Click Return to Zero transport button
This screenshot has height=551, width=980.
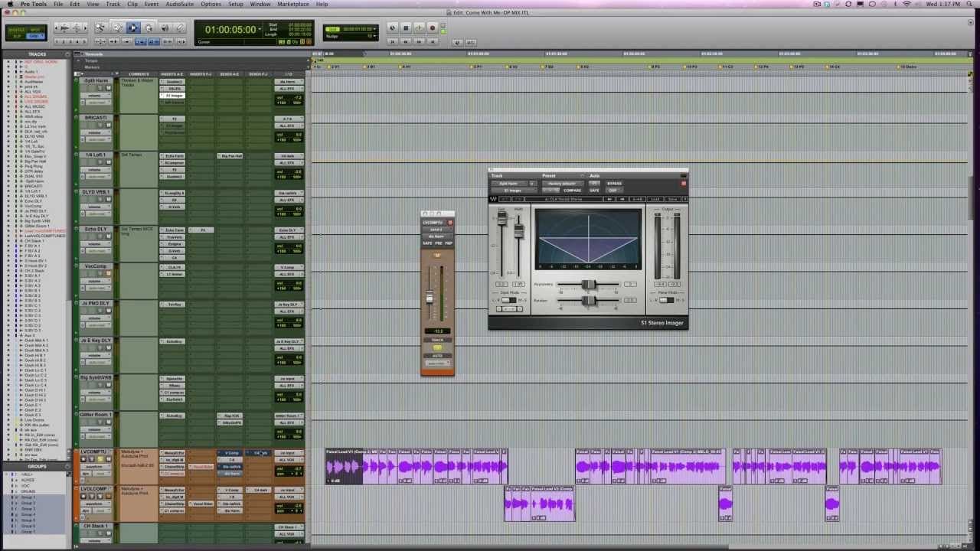pos(392,41)
